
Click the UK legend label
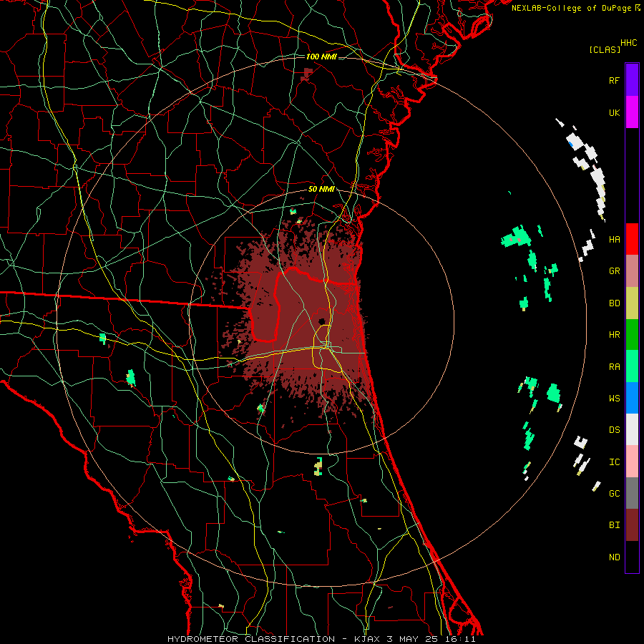(x=614, y=112)
